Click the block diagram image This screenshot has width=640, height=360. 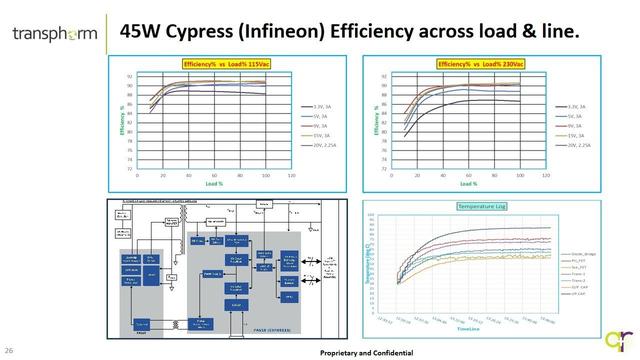[227, 269]
